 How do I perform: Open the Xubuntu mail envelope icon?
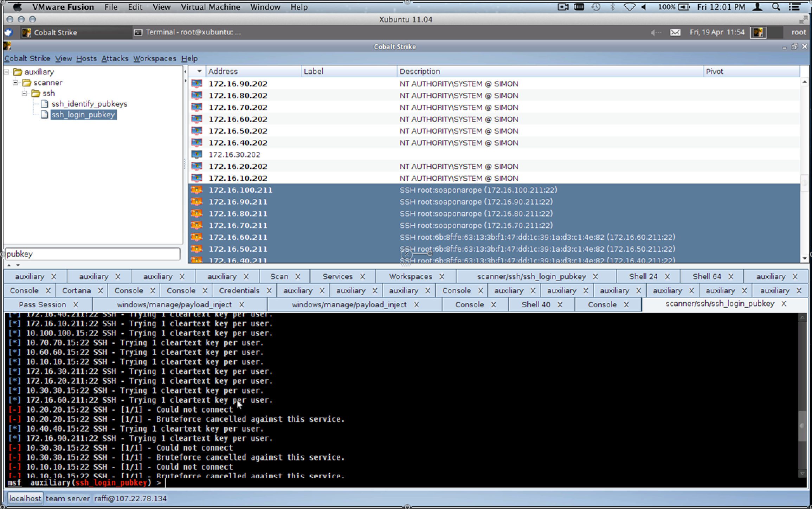(x=675, y=32)
